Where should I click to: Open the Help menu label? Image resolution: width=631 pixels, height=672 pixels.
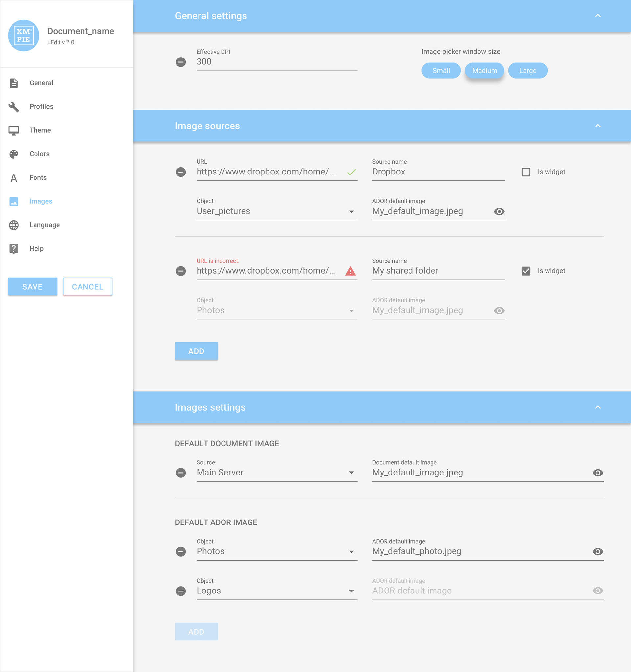pos(36,249)
